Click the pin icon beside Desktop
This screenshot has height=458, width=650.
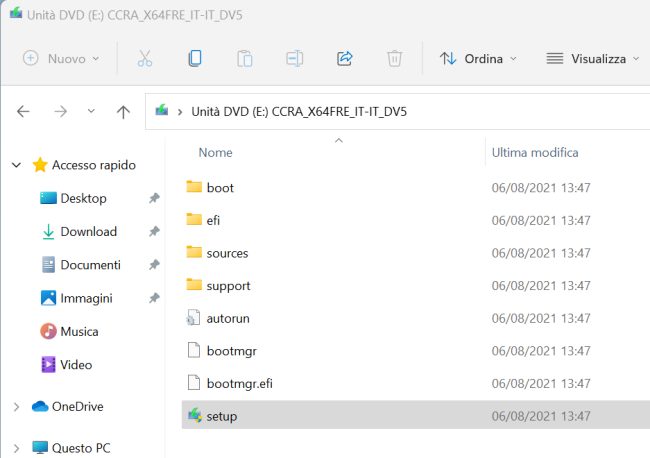[x=154, y=198]
